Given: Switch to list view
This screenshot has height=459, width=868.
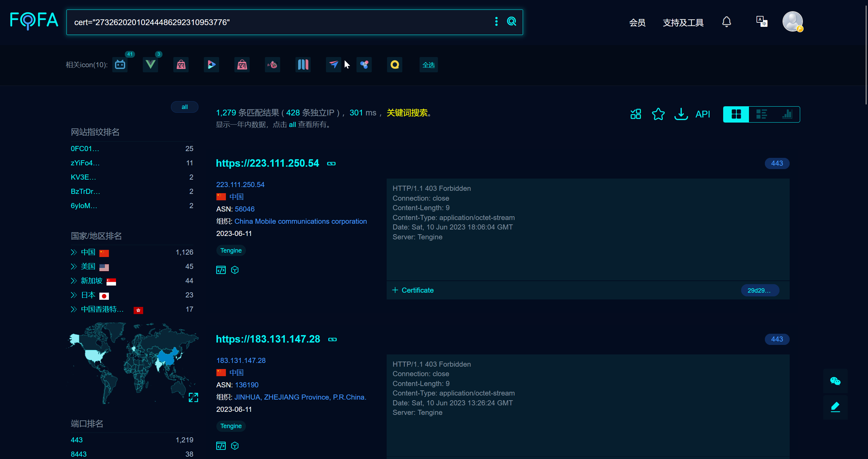Looking at the screenshot, I should click(x=761, y=114).
